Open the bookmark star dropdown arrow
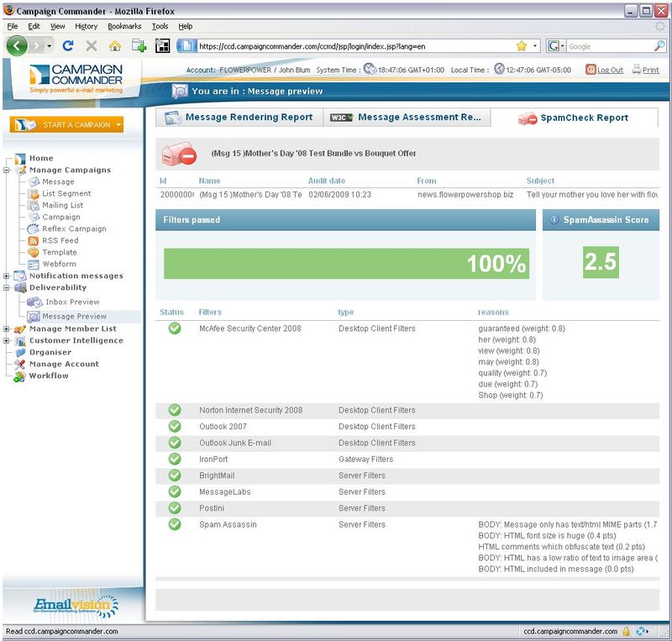The image size is (672, 641). (534, 46)
